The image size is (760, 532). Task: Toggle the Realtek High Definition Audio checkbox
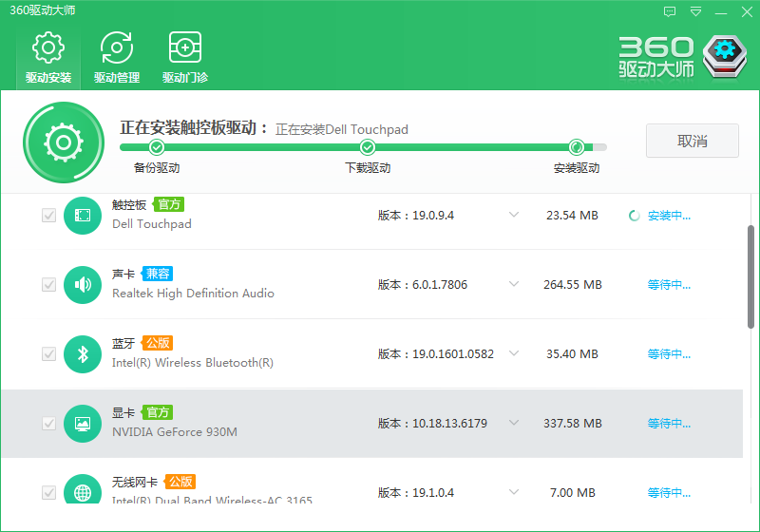[x=49, y=284]
